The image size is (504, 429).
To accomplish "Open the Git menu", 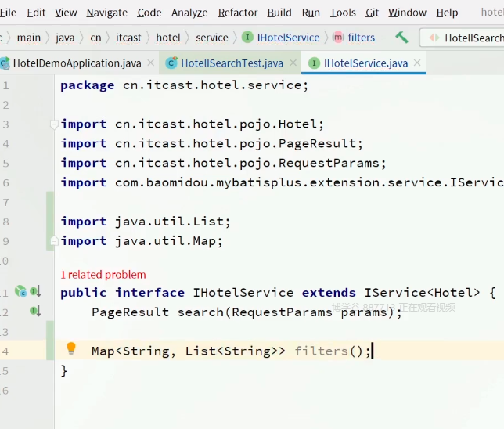I will tap(372, 13).
